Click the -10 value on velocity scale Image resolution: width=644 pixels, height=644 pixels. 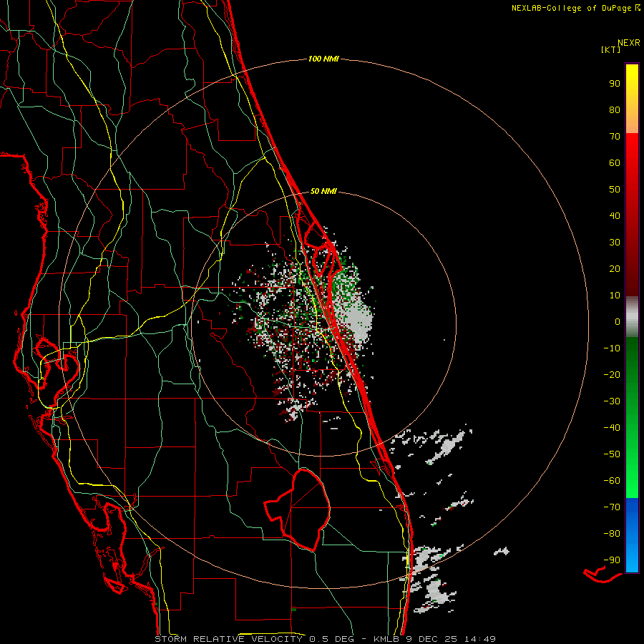click(612, 348)
